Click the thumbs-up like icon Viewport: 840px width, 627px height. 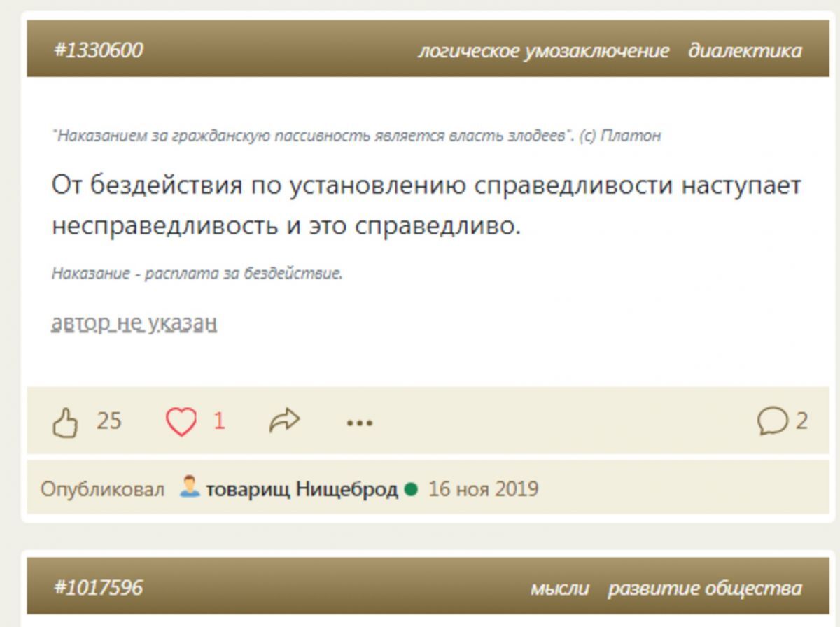pos(66,421)
